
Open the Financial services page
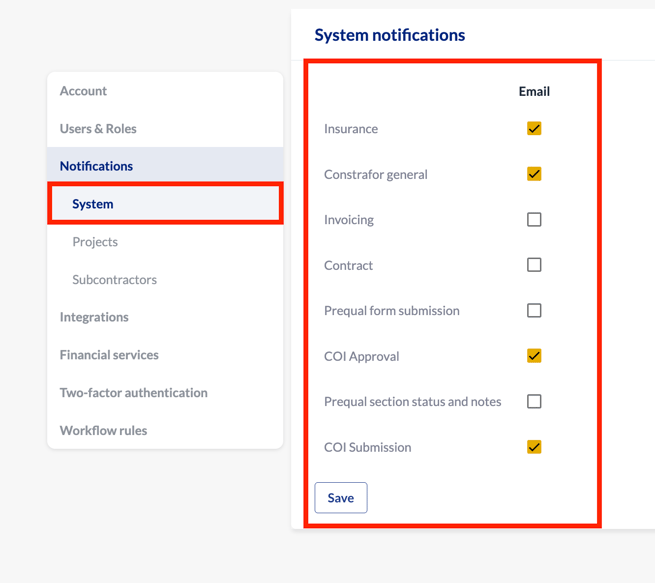coord(109,355)
